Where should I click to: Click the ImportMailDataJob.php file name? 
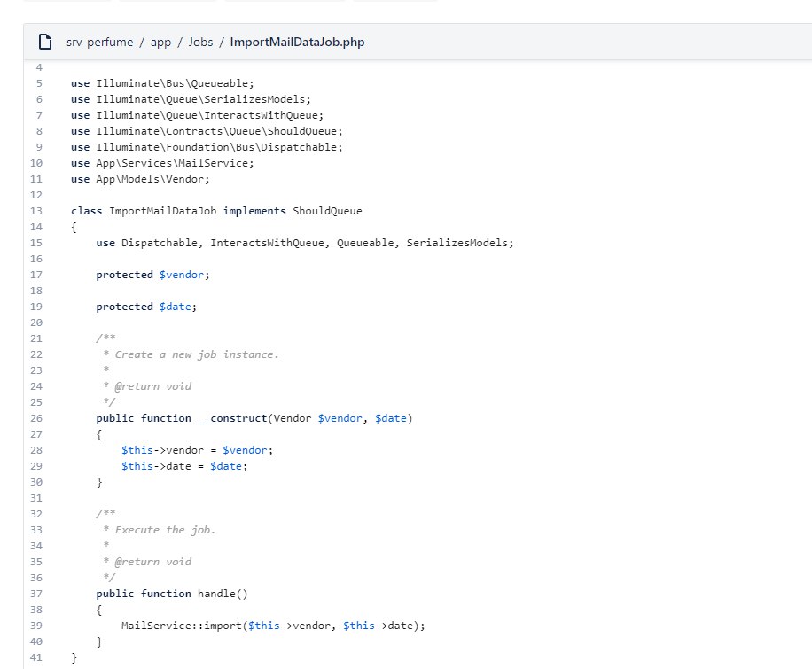coord(297,42)
